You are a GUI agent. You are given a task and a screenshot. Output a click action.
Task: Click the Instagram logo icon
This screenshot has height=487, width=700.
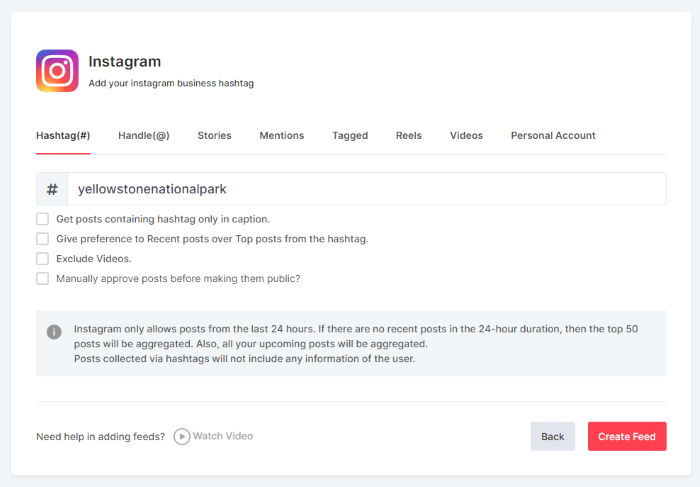pyautogui.click(x=57, y=71)
